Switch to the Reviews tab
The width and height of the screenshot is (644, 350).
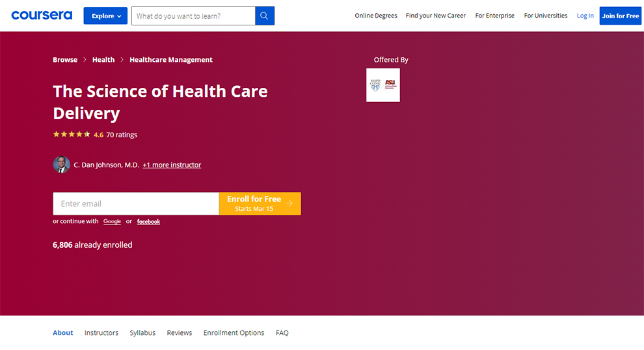point(179,332)
